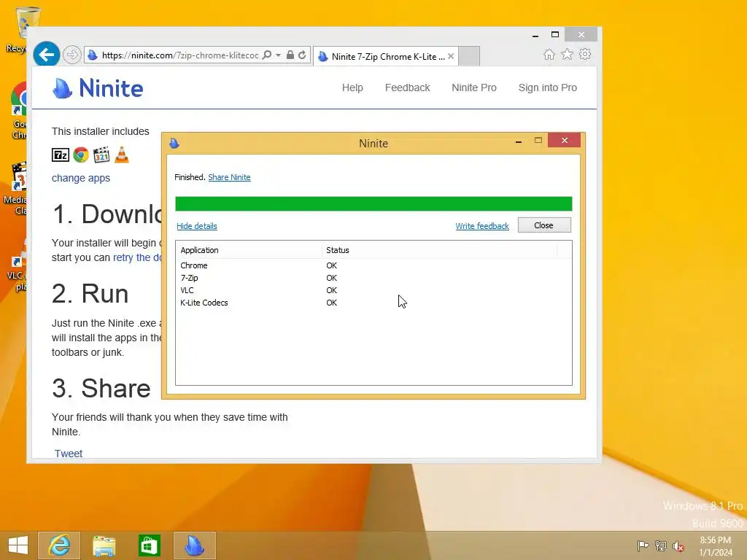Viewport: 747px width, 560px height.
Task: Click the Recycle Bin desktop icon
Action: tap(18, 29)
